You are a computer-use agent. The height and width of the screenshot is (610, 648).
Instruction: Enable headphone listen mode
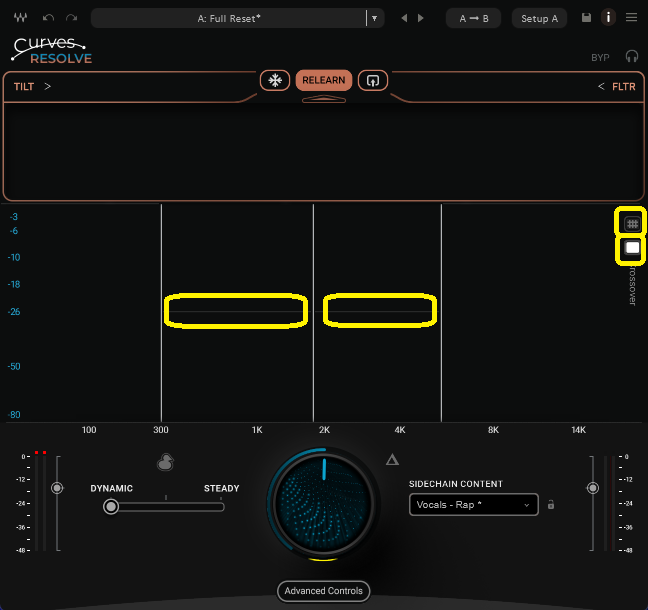631,57
